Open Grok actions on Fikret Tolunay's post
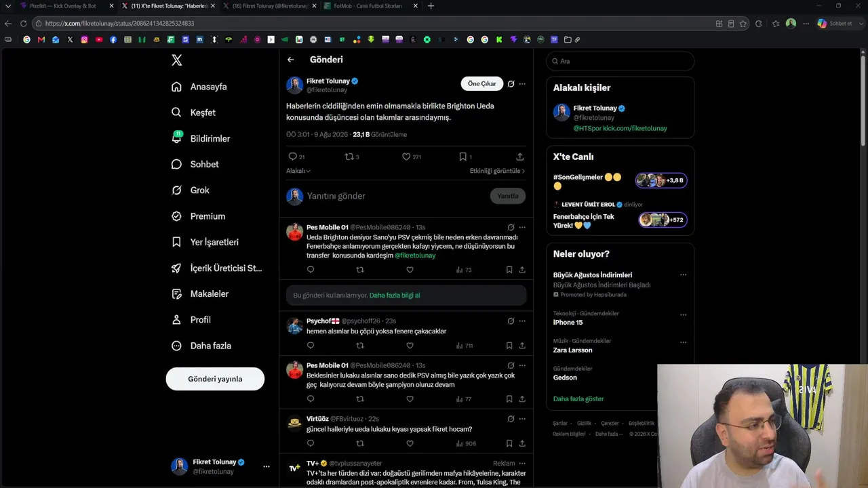Image resolution: width=868 pixels, height=488 pixels. click(511, 84)
